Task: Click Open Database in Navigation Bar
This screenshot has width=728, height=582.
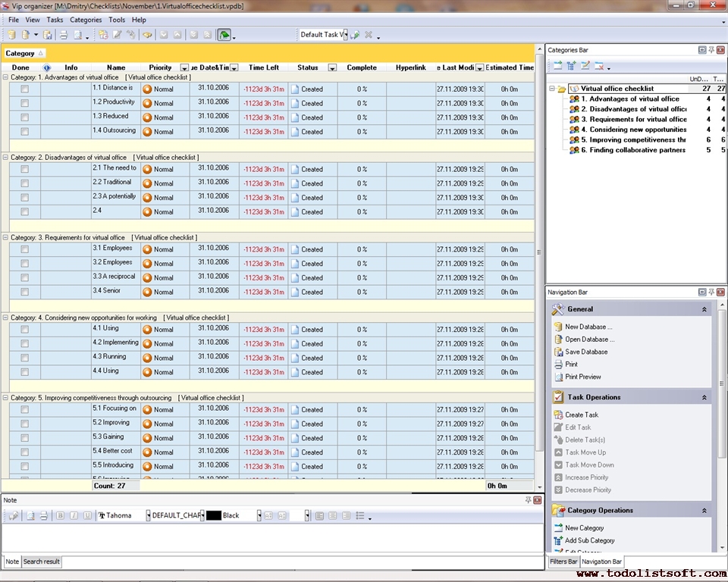Action: coord(589,339)
